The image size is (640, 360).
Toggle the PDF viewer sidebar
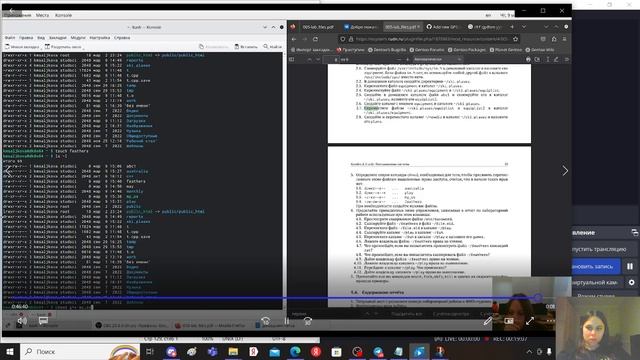291,60
